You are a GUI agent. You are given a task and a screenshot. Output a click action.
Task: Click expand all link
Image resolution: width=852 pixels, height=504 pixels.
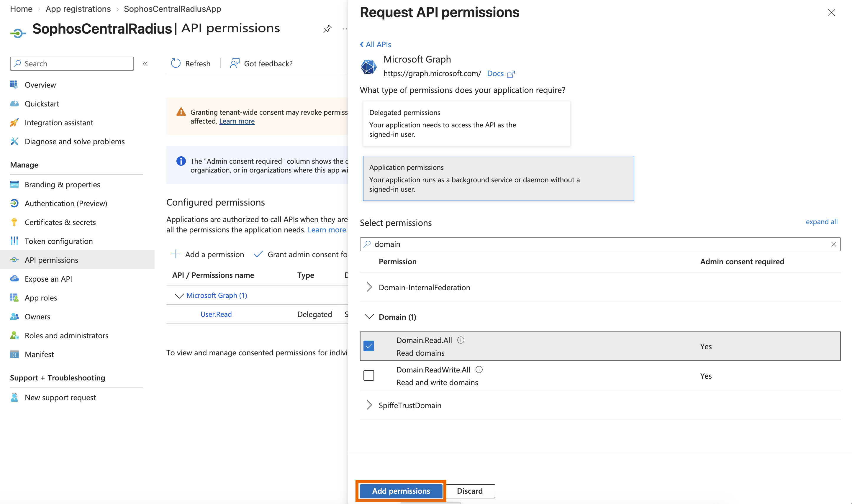coord(821,222)
